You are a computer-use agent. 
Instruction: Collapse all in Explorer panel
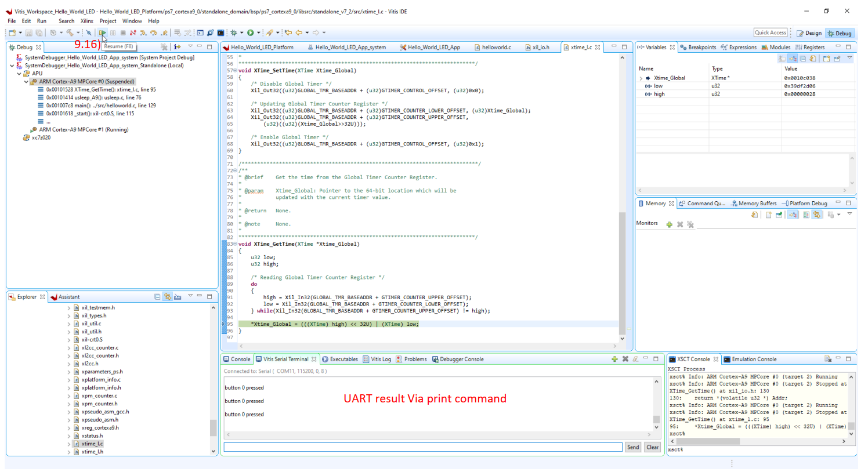[157, 297]
